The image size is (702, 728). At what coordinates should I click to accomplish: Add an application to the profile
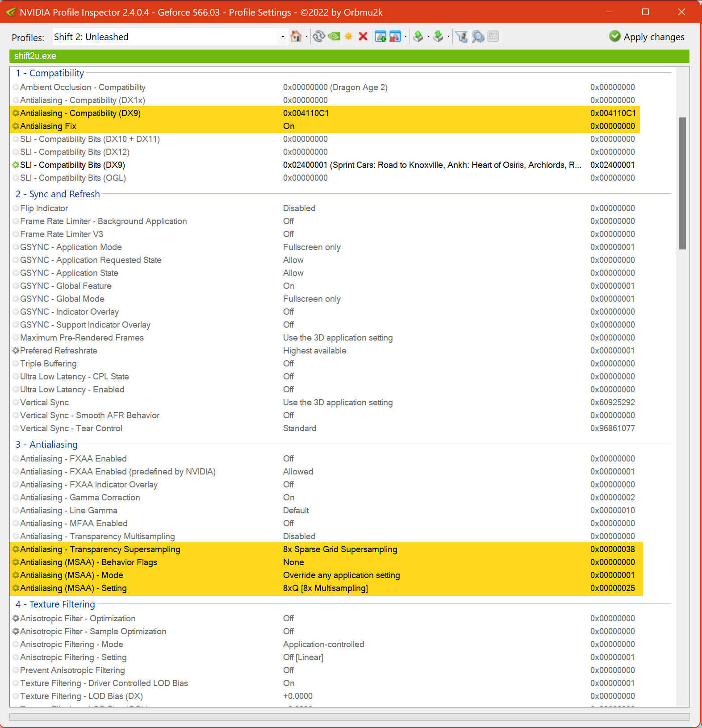380,37
